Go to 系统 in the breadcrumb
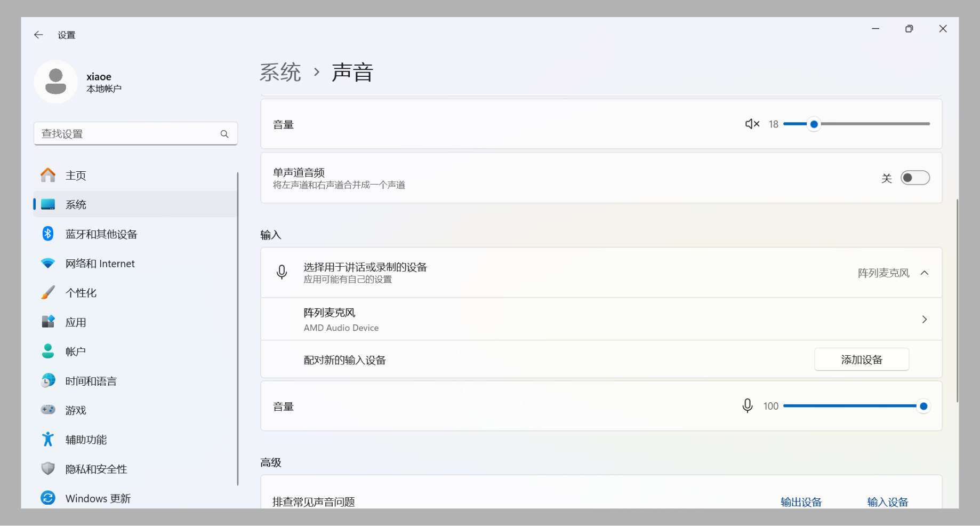980x526 pixels. coord(280,72)
